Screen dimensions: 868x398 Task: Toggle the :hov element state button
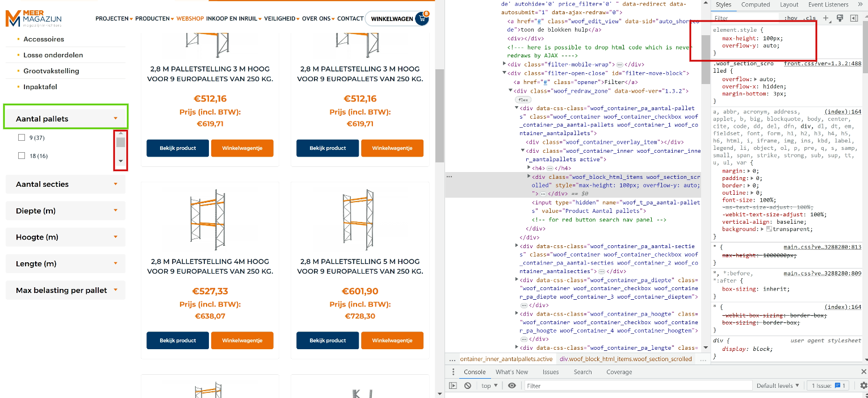click(790, 19)
